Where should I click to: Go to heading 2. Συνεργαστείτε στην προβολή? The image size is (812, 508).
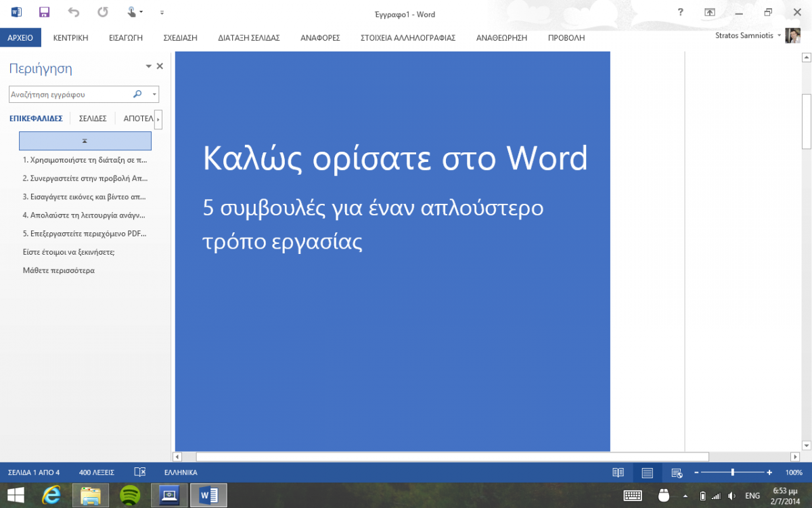click(x=85, y=179)
